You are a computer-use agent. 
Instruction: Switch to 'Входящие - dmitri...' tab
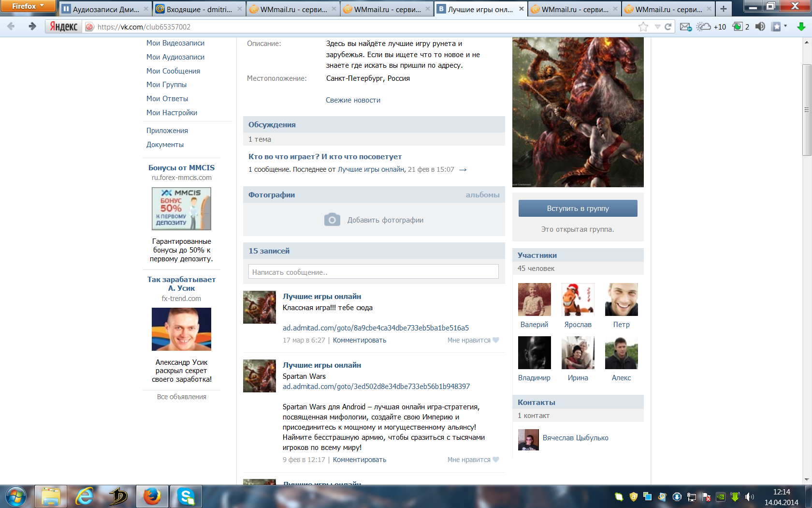tap(199, 9)
